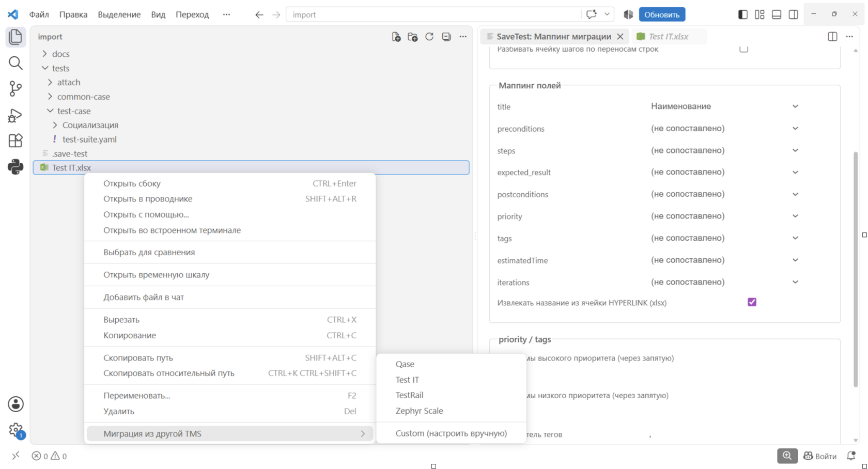The image size is (868, 469).
Task: Open errors and warnings count in status bar
Action: tap(49, 456)
